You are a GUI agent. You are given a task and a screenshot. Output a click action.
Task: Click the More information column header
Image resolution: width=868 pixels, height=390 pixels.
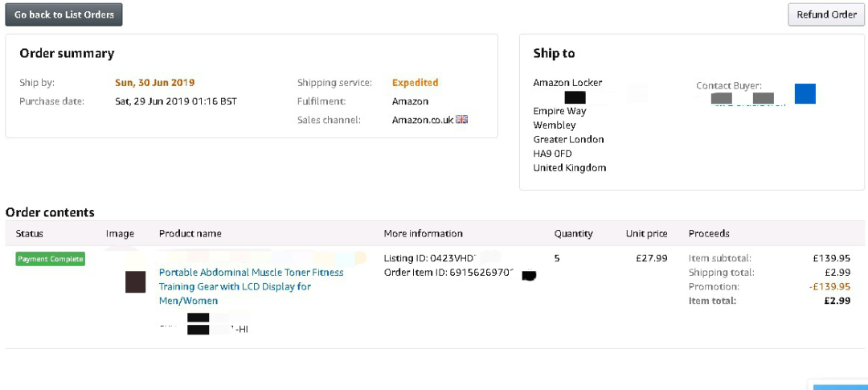[x=423, y=234]
